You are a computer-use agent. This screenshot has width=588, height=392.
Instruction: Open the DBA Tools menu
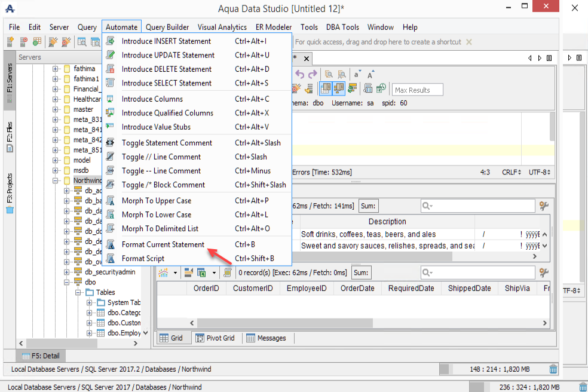pyautogui.click(x=342, y=27)
